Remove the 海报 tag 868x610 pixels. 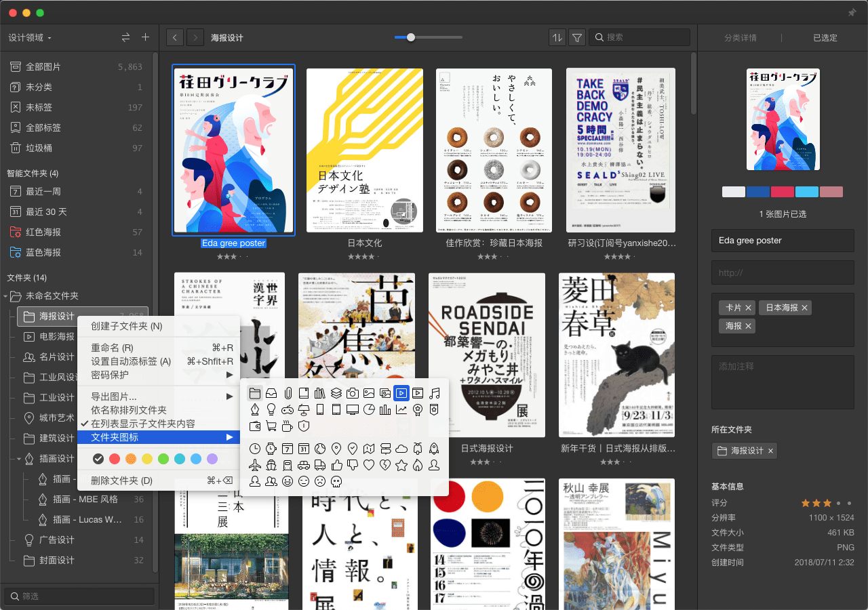pos(748,326)
